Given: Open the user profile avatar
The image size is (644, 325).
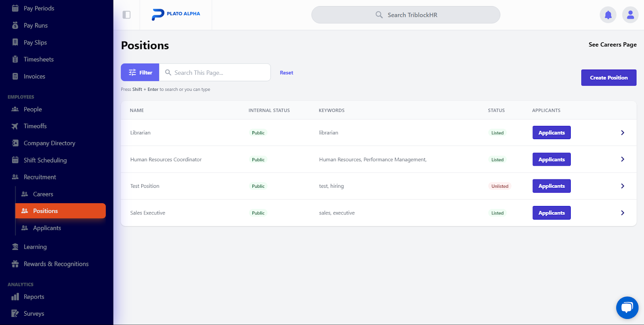Looking at the screenshot, I should 630,15.
